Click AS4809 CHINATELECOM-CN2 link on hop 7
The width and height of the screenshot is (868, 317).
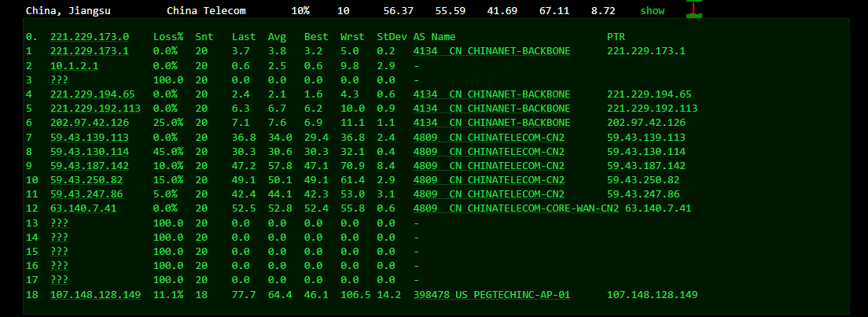488,137
